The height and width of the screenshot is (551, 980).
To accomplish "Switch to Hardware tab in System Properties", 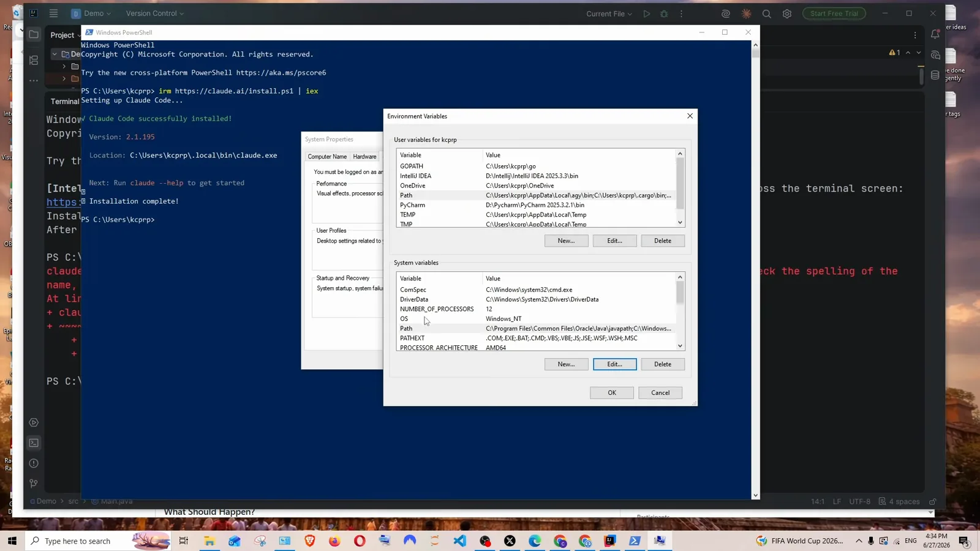I will coord(364,157).
